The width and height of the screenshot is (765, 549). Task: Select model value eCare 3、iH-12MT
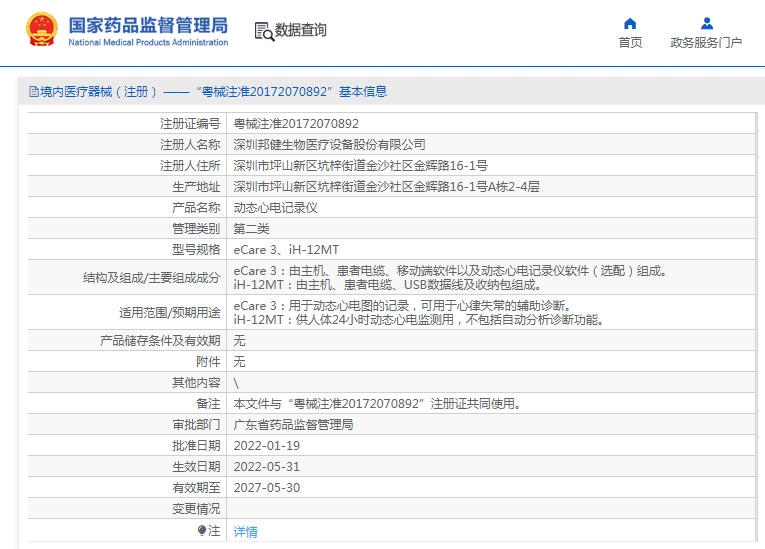[x=286, y=250]
